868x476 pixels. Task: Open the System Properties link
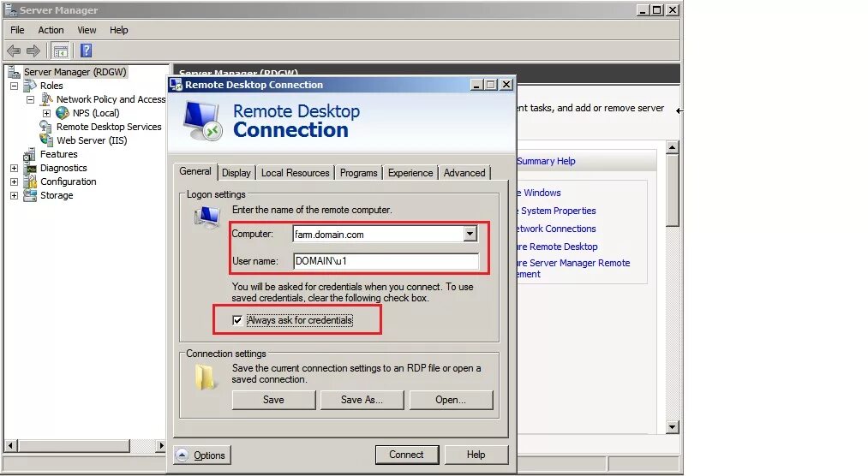tap(556, 211)
